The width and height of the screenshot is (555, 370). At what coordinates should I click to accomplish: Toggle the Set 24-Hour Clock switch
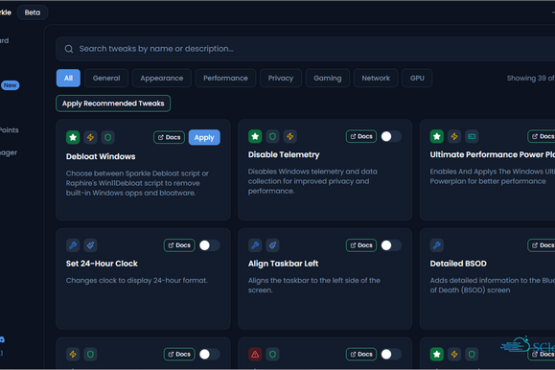pos(209,245)
